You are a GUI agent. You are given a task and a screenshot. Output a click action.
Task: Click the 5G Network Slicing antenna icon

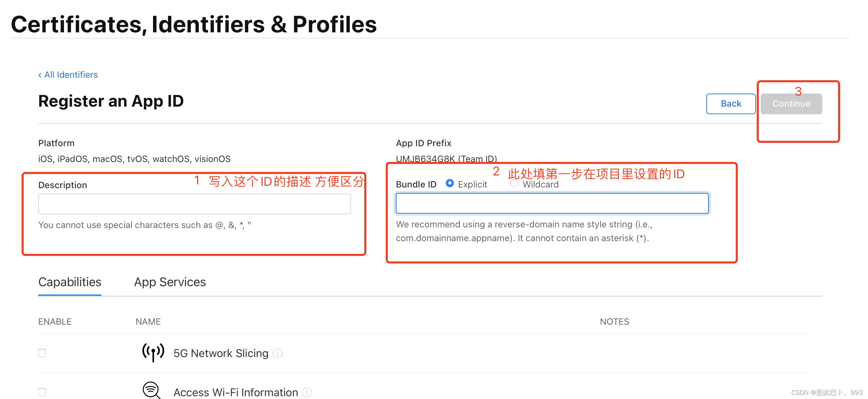153,352
